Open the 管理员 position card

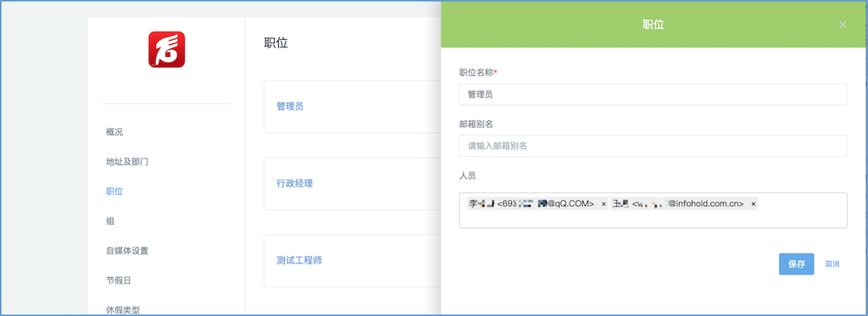click(x=352, y=106)
